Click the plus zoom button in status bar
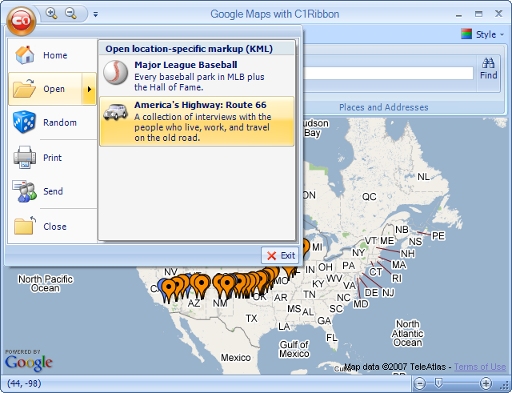 [x=486, y=383]
